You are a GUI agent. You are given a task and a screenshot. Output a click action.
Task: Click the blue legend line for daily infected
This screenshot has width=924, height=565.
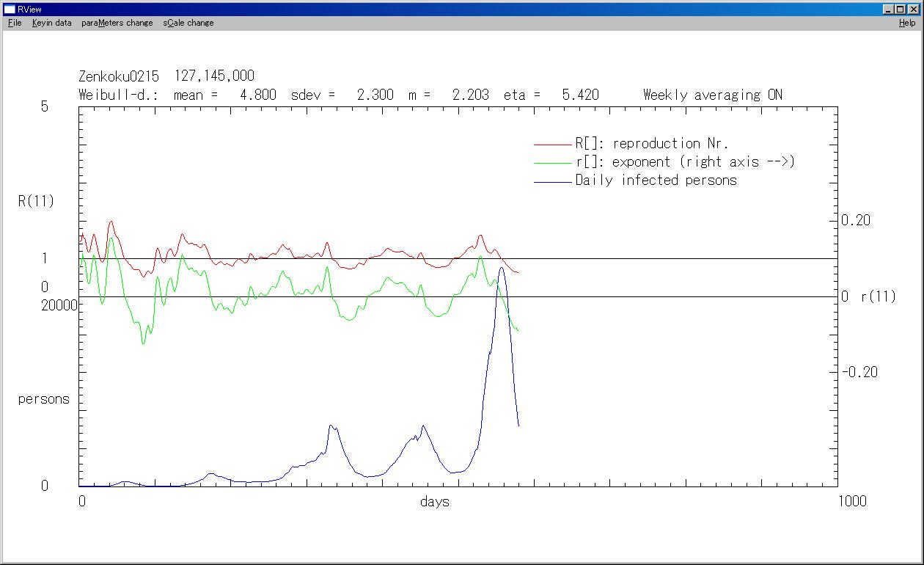tap(552, 181)
